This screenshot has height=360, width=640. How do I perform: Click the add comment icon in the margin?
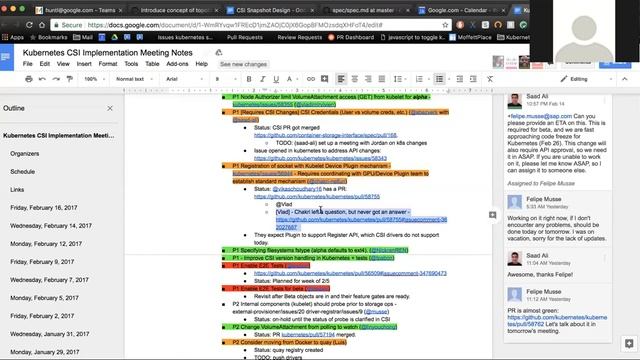click(493, 215)
